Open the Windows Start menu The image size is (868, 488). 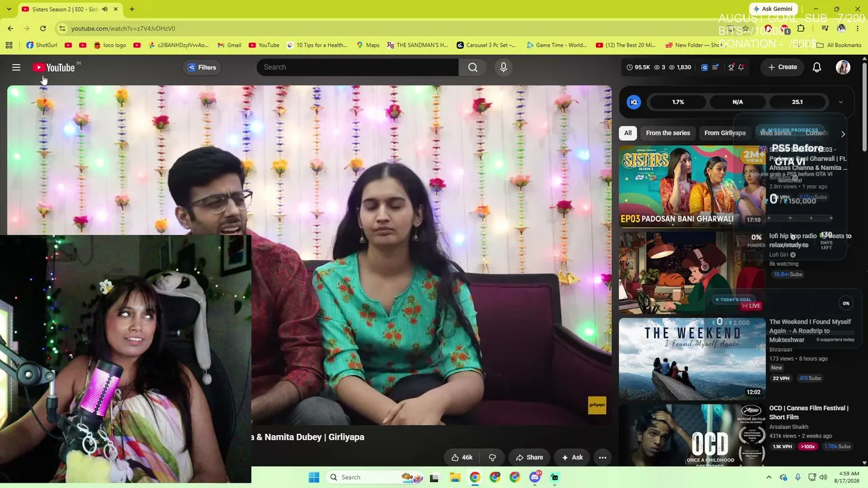point(314,477)
